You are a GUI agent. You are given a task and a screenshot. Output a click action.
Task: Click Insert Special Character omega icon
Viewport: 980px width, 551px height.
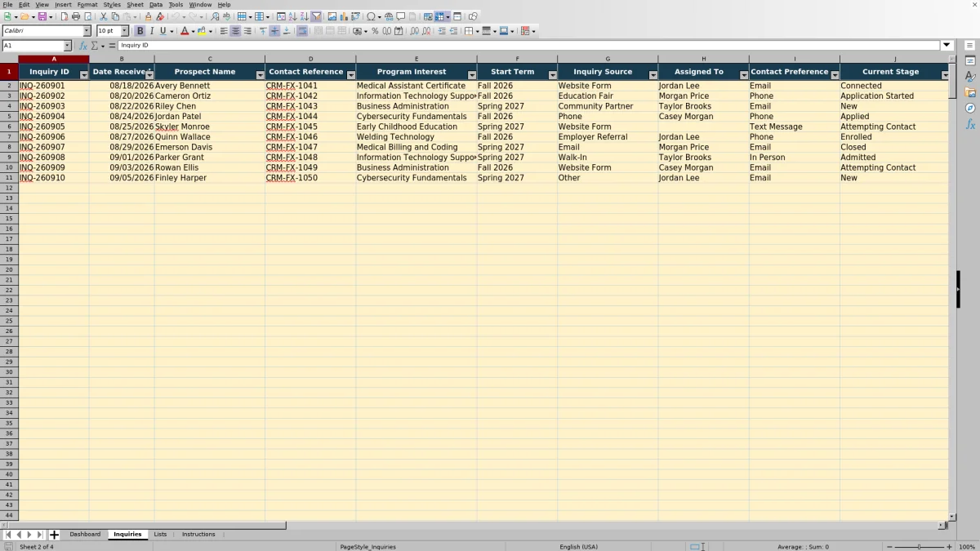[x=372, y=16]
